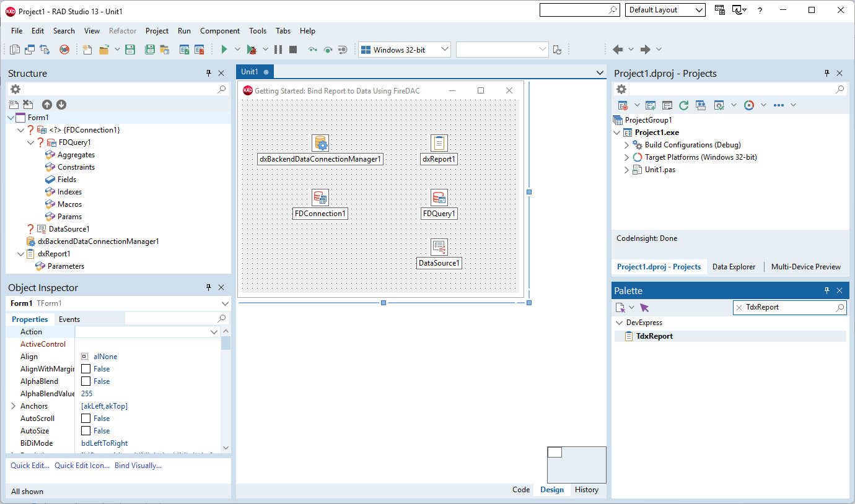The width and height of the screenshot is (855, 504).
Task: Expand Target Platforms in the Projects tree
Action: point(626,157)
